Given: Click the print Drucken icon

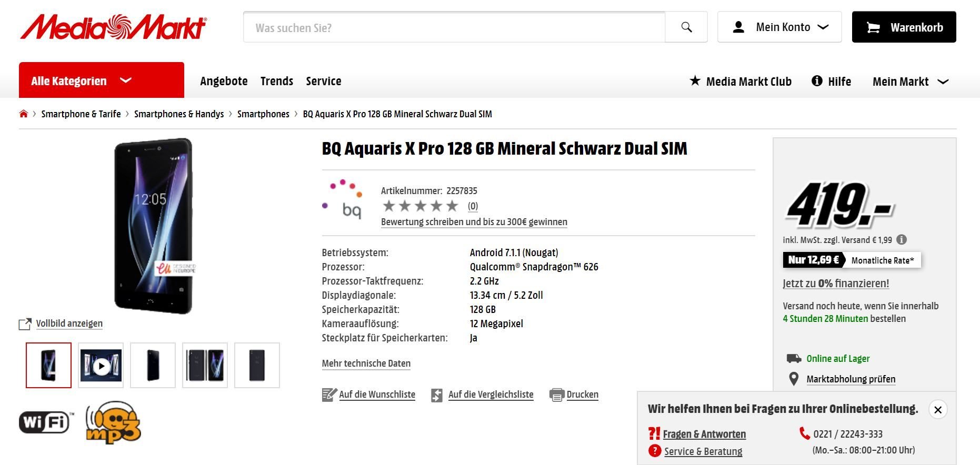Looking at the screenshot, I should coord(556,395).
